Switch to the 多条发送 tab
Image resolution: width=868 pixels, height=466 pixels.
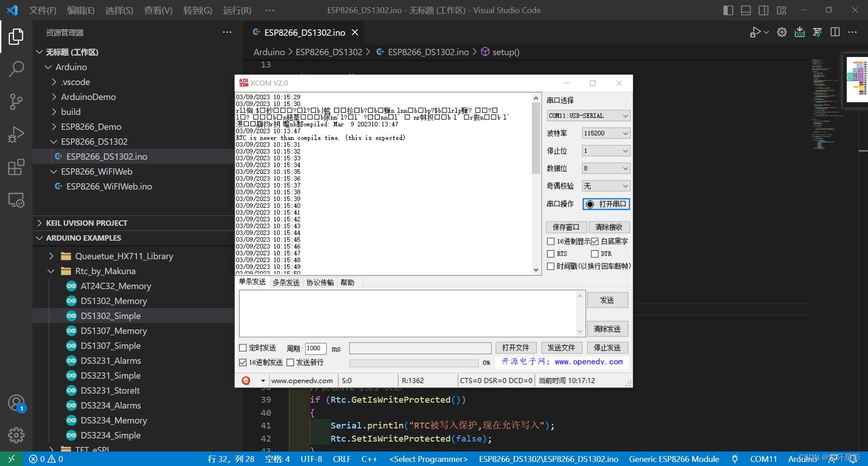(286, 282)
